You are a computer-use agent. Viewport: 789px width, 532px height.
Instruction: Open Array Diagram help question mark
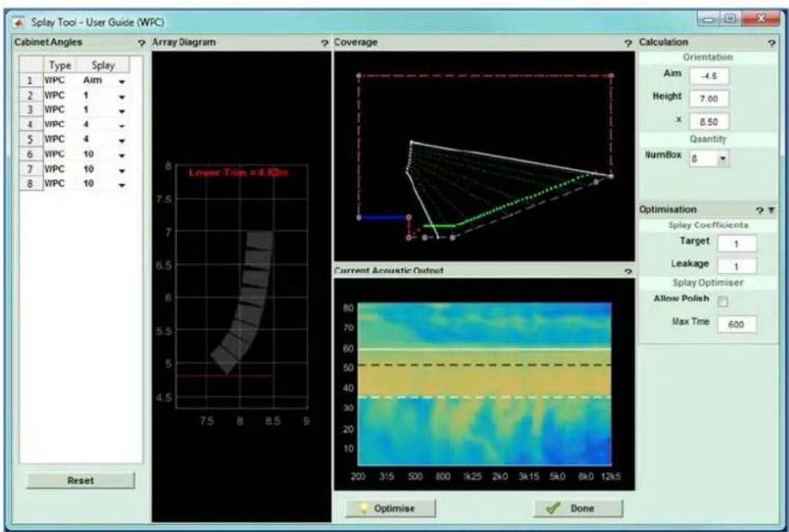point(324,44)
